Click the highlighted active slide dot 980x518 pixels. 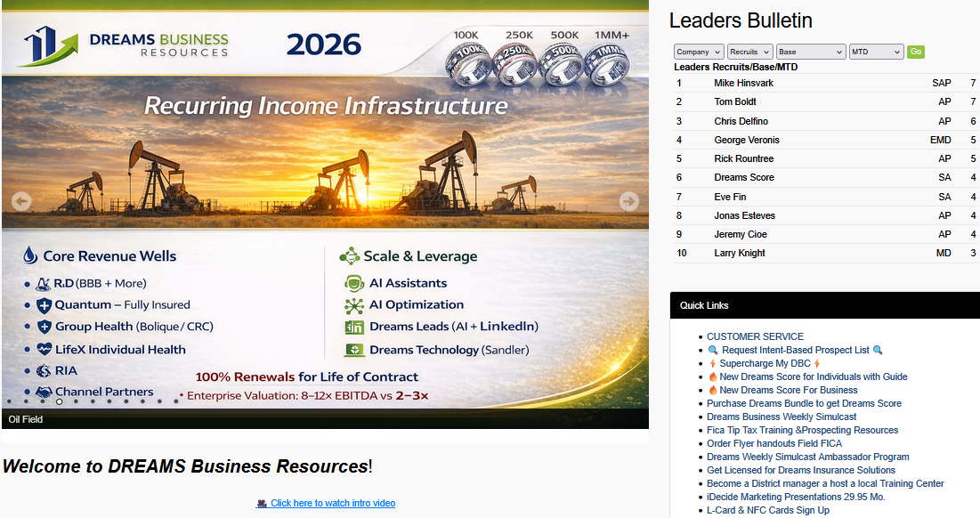pyautogui.click(x=60, y=401)
